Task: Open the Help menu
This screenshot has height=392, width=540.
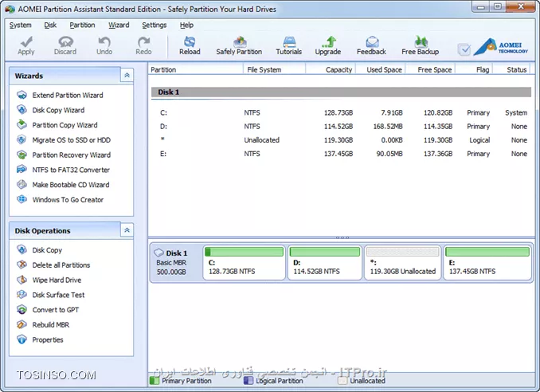Action: coord(186,25)
